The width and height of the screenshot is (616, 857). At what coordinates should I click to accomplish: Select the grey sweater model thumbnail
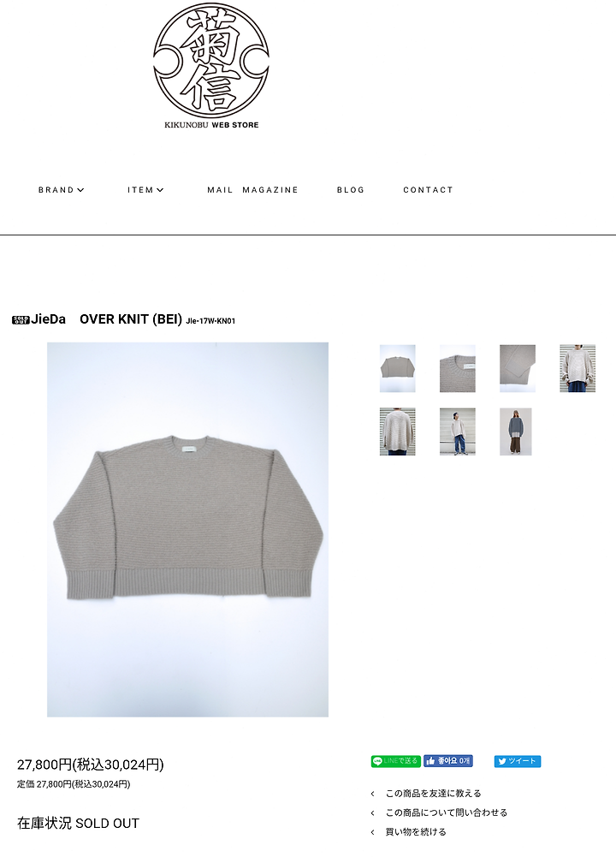(516, 431)
